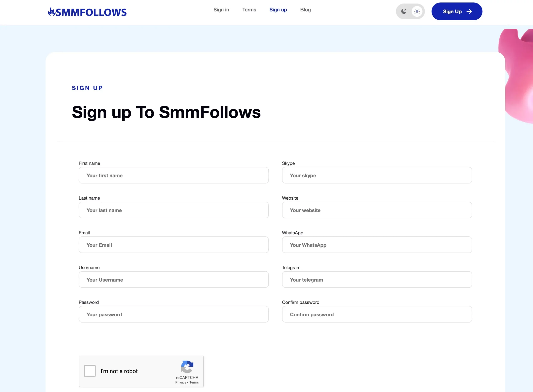
Task: Click the Email input field
Action: 173,245
